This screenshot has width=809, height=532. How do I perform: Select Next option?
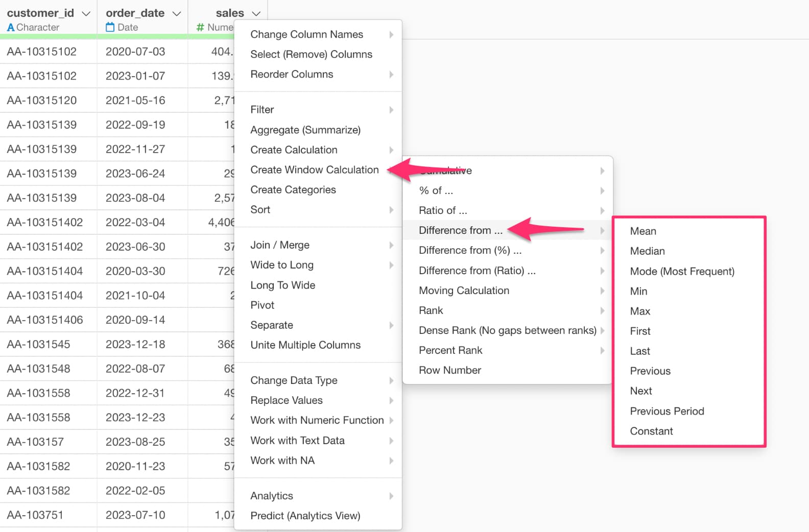(689, 391)
